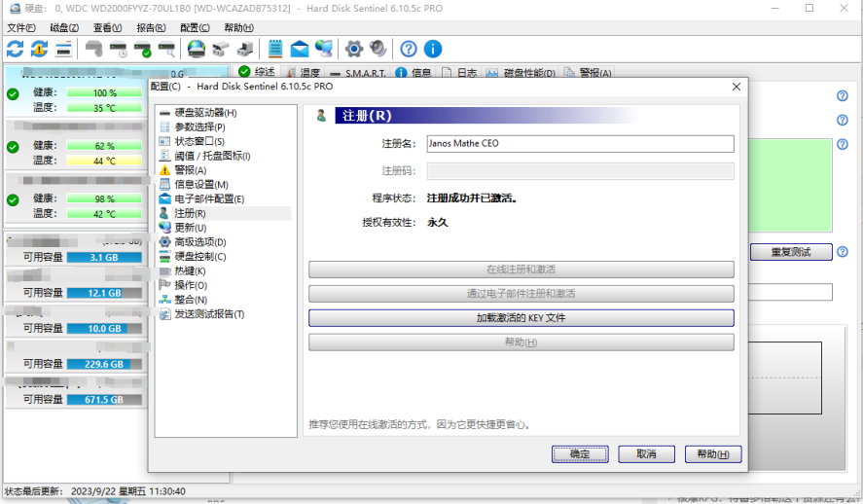
Task: Open 文件(F) menu
Action: [x=20, y=27]
